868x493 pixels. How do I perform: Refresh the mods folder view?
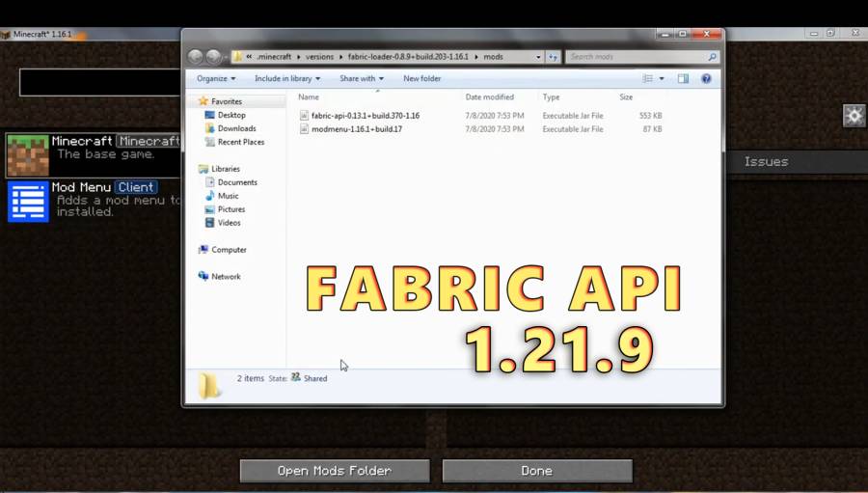pyautogui.click(x=553, y=57)
